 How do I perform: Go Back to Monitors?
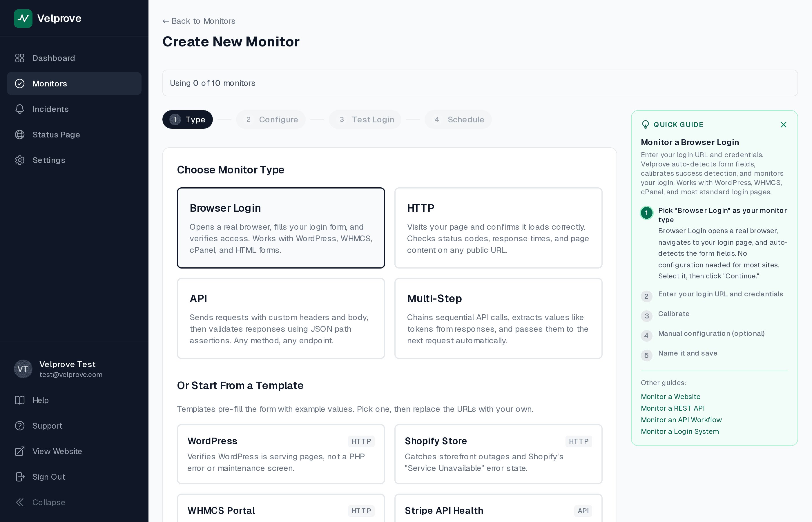(x=199, y=21)
